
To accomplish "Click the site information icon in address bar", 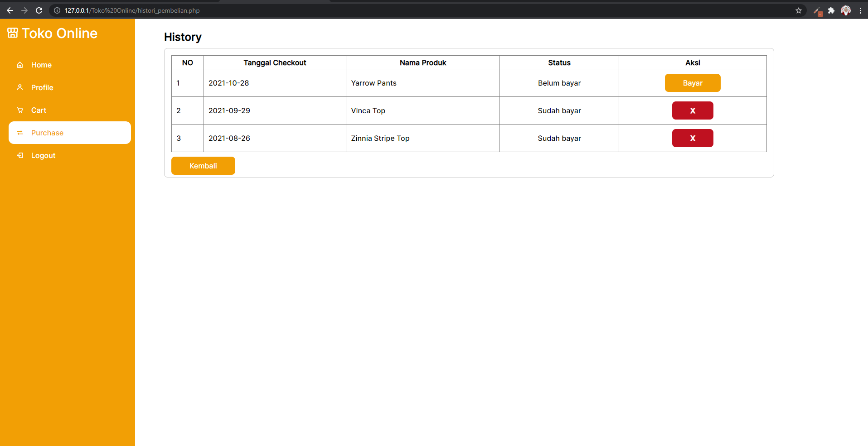I will (x=56, y=10).
